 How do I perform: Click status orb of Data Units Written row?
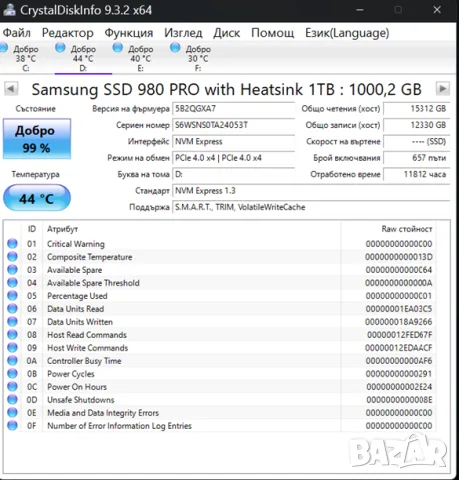(x=12, y=322)
